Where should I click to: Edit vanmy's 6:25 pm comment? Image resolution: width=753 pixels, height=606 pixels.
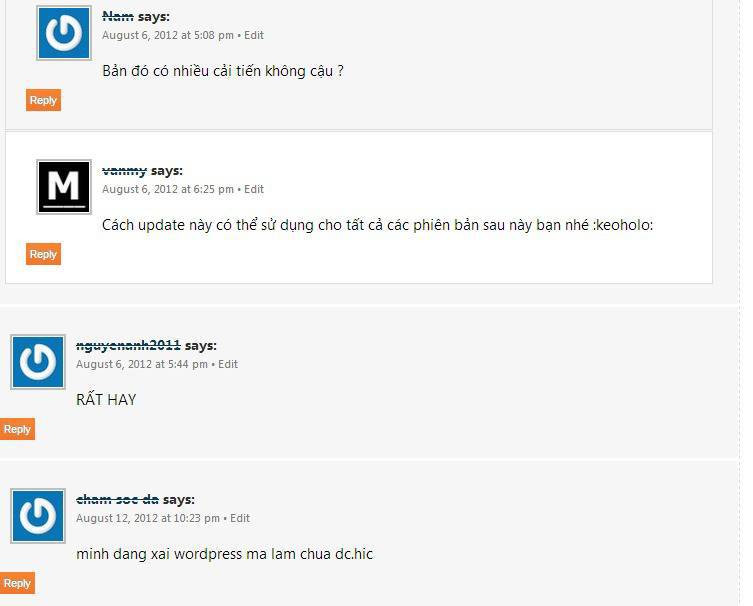(254, 189)
